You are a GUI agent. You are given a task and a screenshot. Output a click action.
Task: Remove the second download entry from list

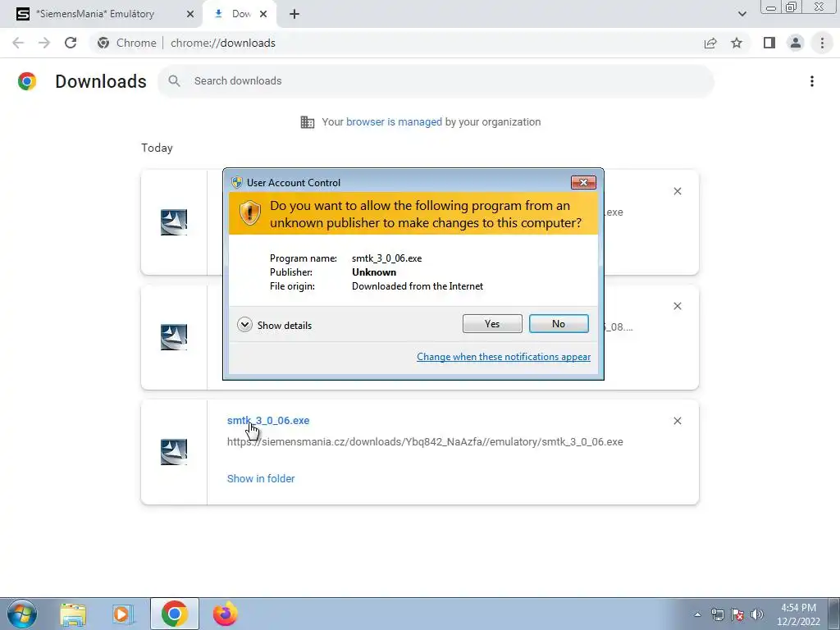pyautogui.click(x=677, y=306)
